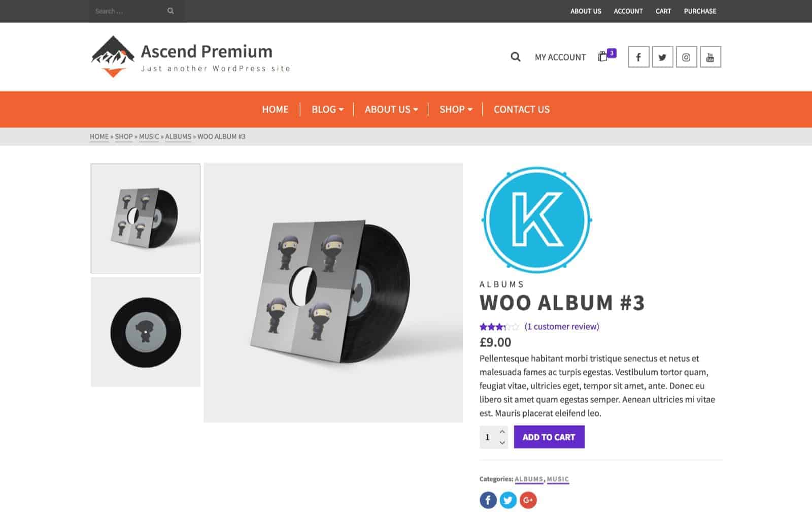The height and width of the screenshot is (517, 812).
Task: Share product via Google Plus icon
Action: click(x=528, y=500)
